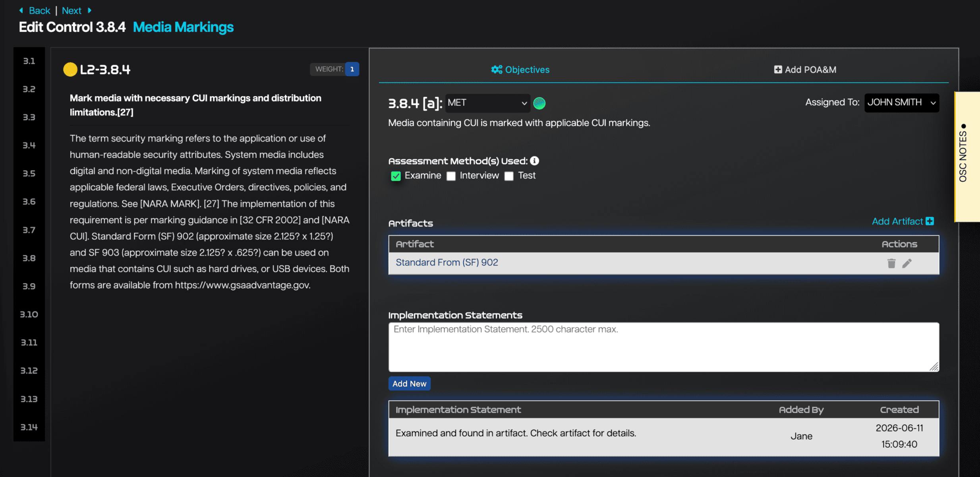The image size is (980, 477).
Task: Click the green status indicator beside MET
Action: coord(539,103)
